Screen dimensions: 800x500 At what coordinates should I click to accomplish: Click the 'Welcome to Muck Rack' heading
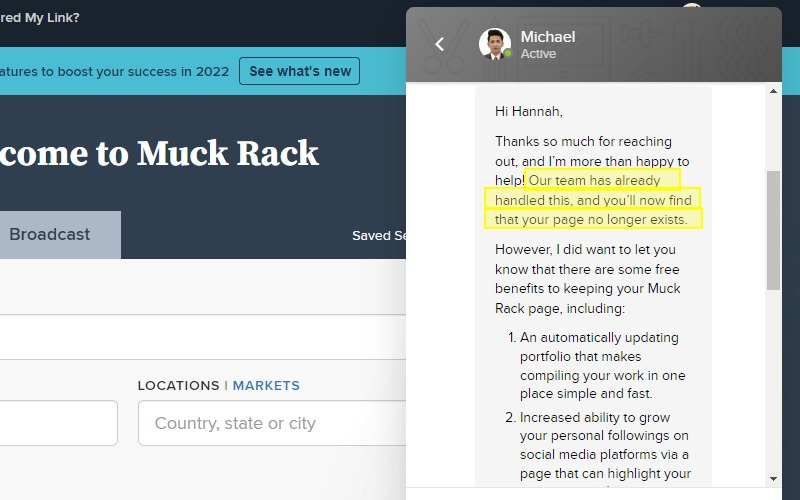tap(159, 153)
